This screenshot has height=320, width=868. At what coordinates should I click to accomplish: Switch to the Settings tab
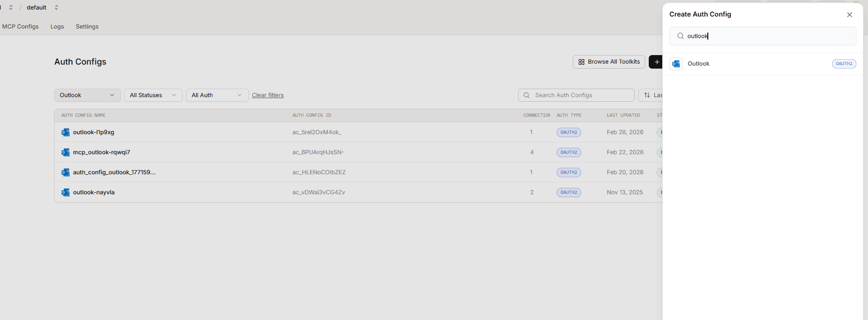click(x=87, y=27)
